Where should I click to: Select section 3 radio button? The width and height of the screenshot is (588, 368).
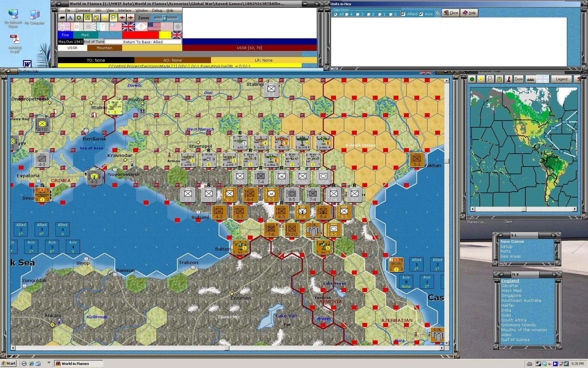357,14
